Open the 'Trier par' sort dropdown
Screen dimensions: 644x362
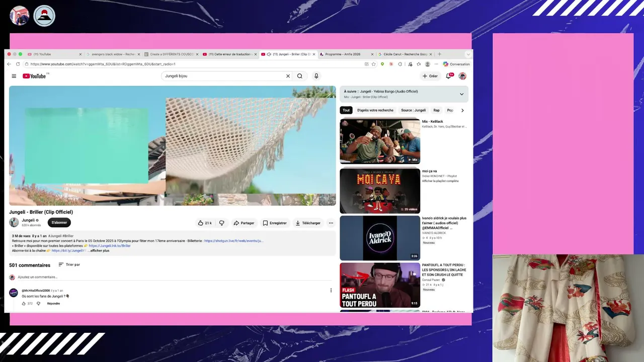click(x=69, y=264)
